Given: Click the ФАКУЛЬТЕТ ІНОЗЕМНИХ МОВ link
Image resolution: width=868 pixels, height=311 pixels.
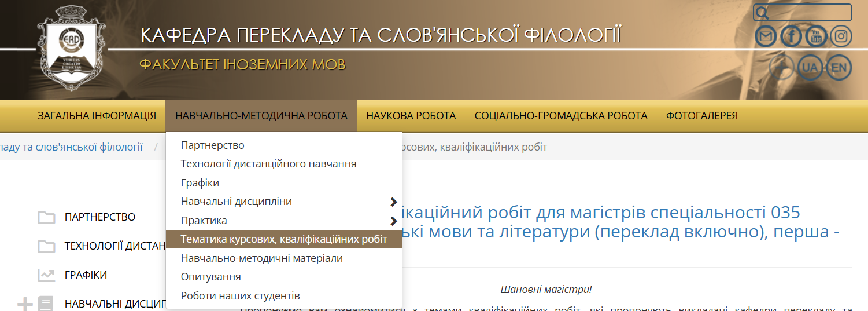Looking at the screenshot, I should click(242, 64).
